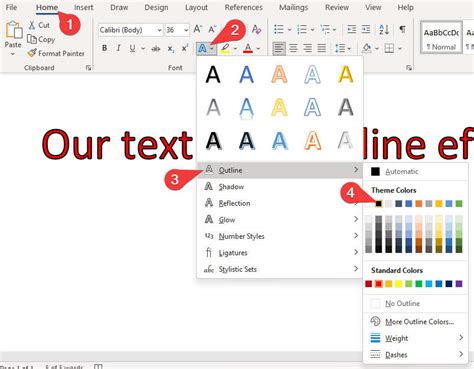Screen dimensions: 474x369
Task: Open Stylistic Sets submenu
Action: [x=279, y=269]
